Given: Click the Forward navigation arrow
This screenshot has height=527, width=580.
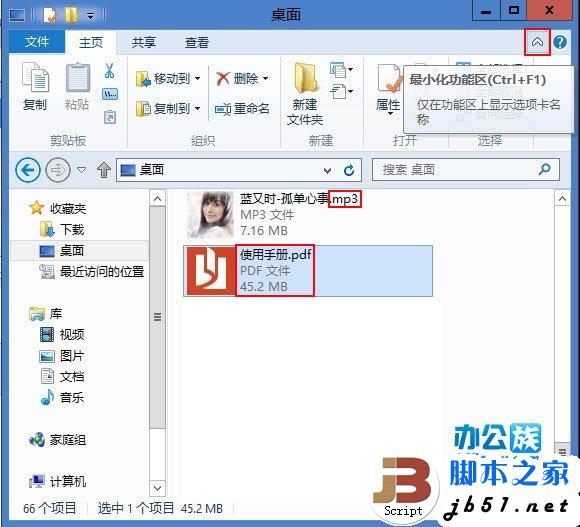Looking at the screenshot, I should click(x=58, y=170).
